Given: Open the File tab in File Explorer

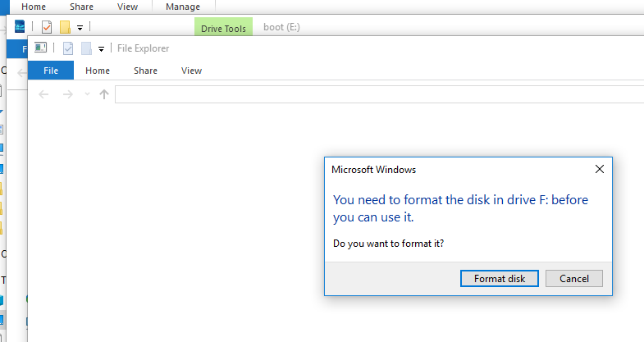Looking at the screenshot, I should 51,71.
